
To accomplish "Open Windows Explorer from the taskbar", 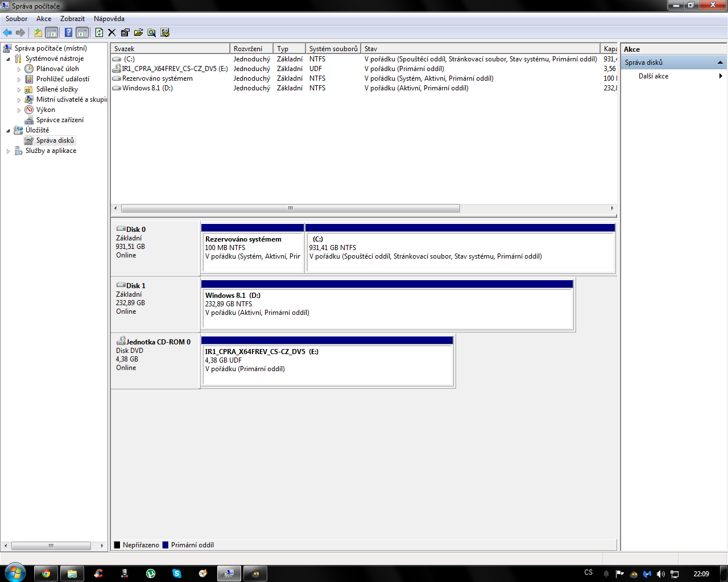I will (72, 573).
